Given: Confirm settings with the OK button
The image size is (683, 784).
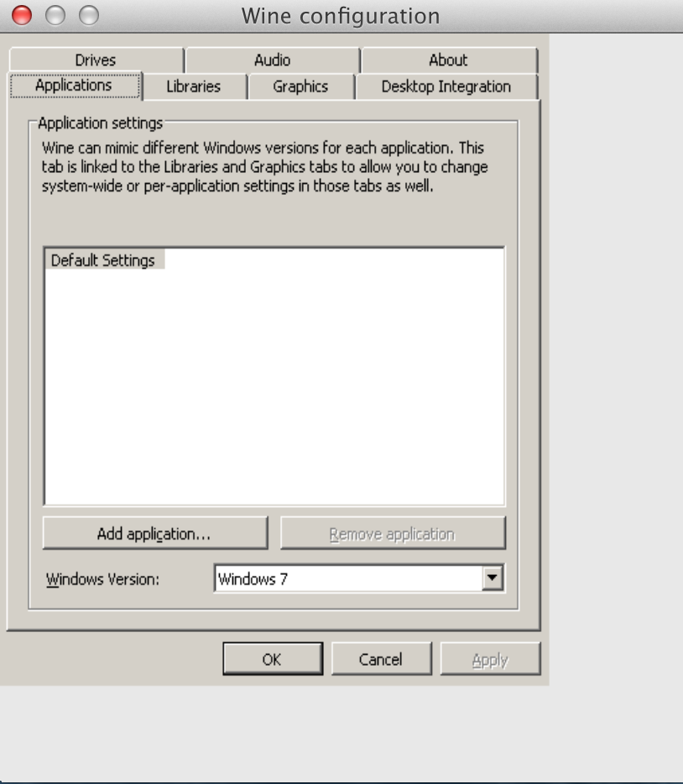Looking at the screenshot, I should [272, 660].
